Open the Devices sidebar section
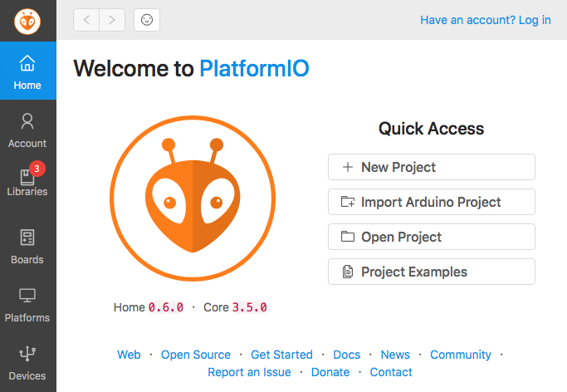567x392 pixels. [x=27, y=364]
